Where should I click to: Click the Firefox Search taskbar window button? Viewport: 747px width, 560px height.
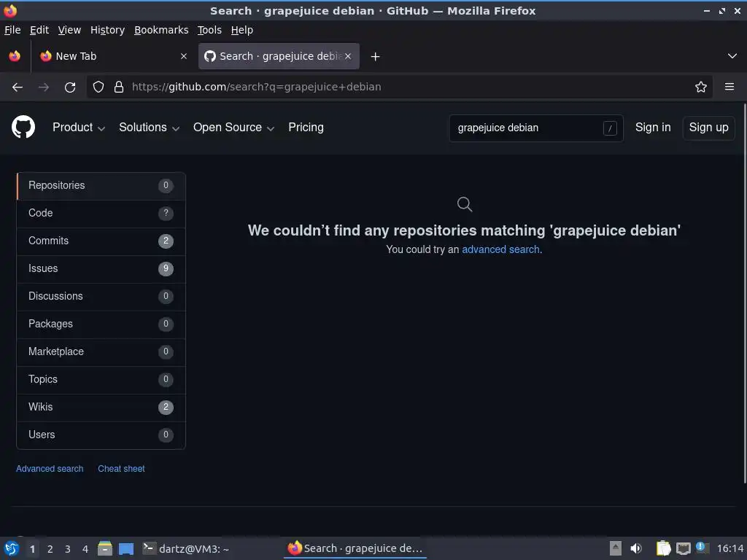click(x=355, y=548)
